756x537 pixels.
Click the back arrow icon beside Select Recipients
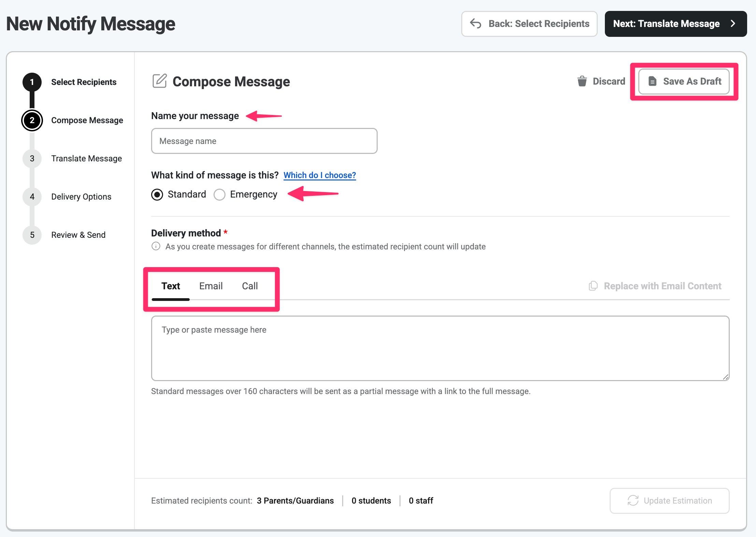(476, 24)
